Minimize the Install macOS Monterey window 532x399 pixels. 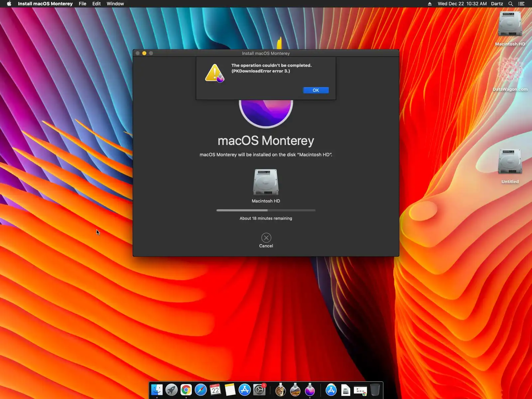(144, 53)
